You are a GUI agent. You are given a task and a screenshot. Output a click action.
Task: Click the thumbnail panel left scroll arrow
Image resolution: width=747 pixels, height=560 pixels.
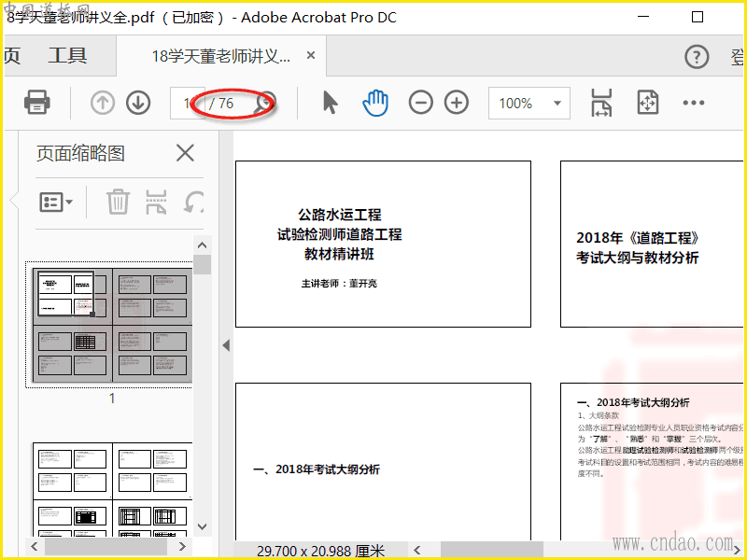[x=35, y=546]
